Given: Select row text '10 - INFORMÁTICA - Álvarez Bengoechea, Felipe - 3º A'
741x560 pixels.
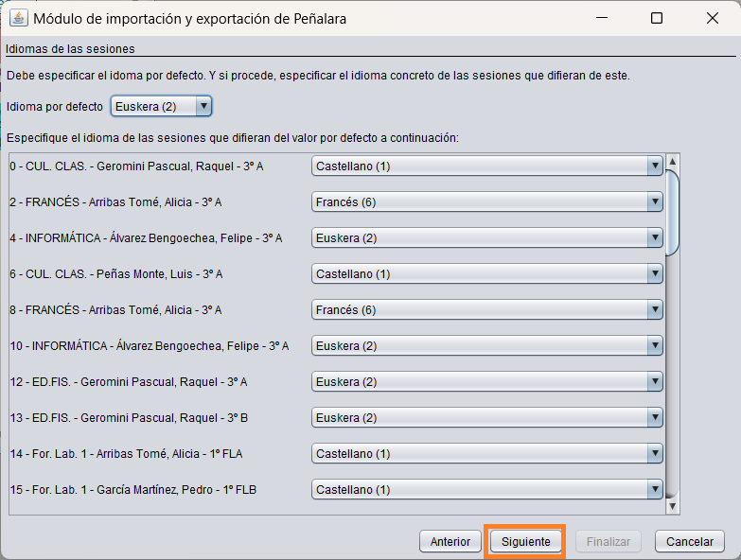Looking at the screenshot, I should (x=150, y=345).
